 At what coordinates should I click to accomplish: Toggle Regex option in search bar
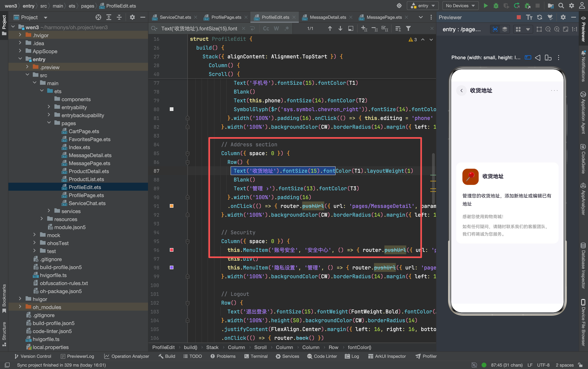tap(287, 29)
